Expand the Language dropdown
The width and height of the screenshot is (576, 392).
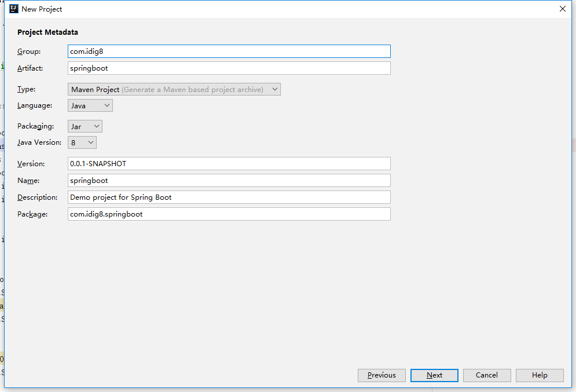tap(90, 105)
